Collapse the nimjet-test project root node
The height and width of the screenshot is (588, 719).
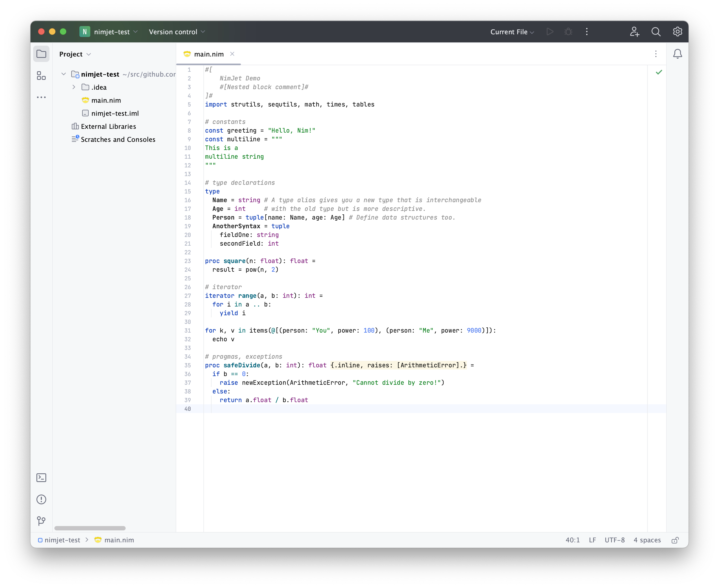point(63,74)
